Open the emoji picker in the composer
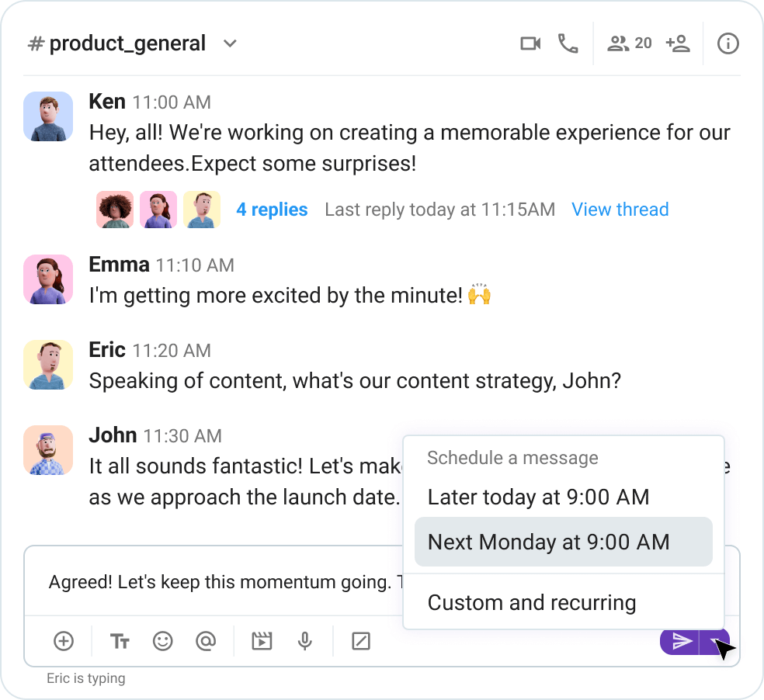 (162, 641)
